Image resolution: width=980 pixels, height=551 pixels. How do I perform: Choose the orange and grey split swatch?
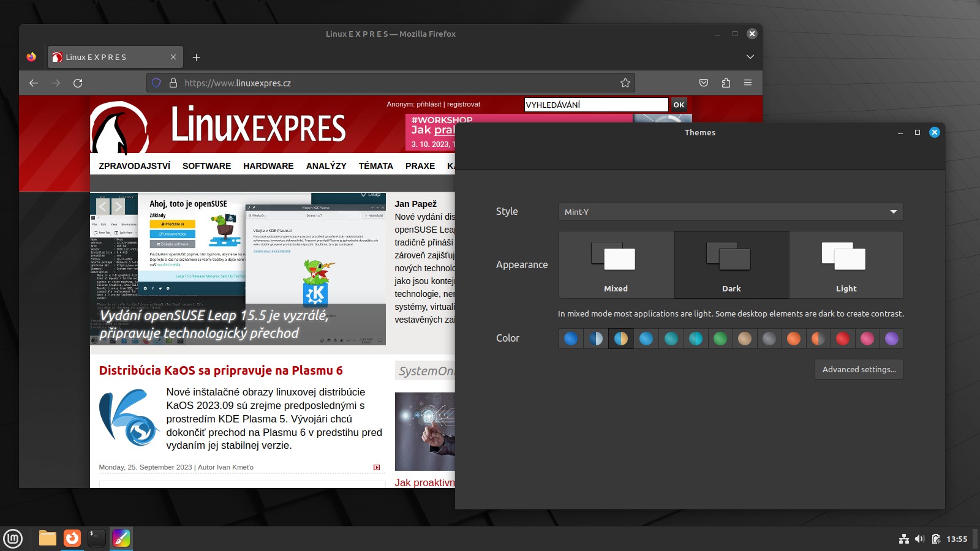(x=818, y=339)
